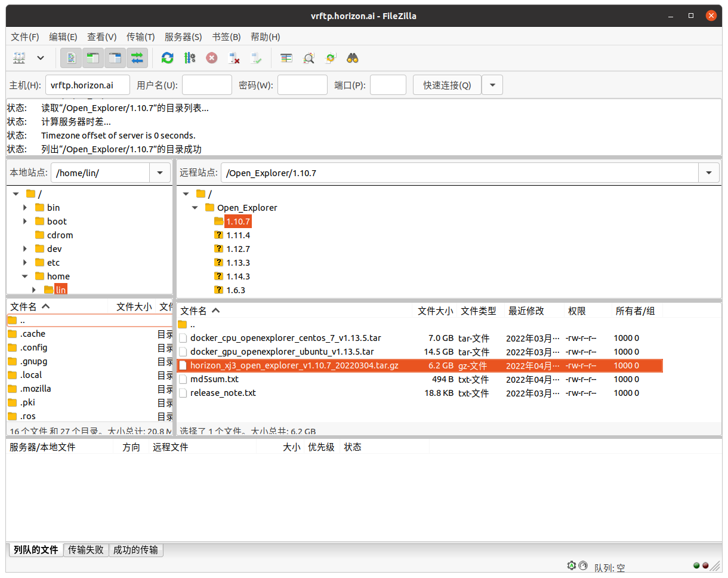The image size is (728, 578).
Task: Toggle the message log display
Action: [71, 58]
